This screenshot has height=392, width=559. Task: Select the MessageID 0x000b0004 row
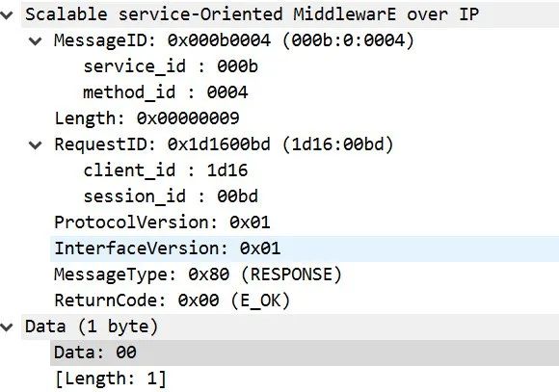pos(234,40)
